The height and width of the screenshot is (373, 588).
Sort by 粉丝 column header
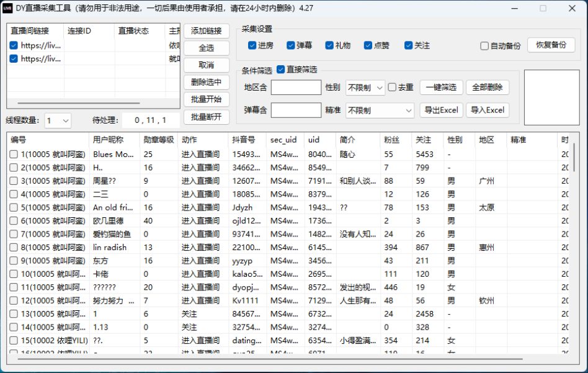pyautogui.click(x=391, y=140)
